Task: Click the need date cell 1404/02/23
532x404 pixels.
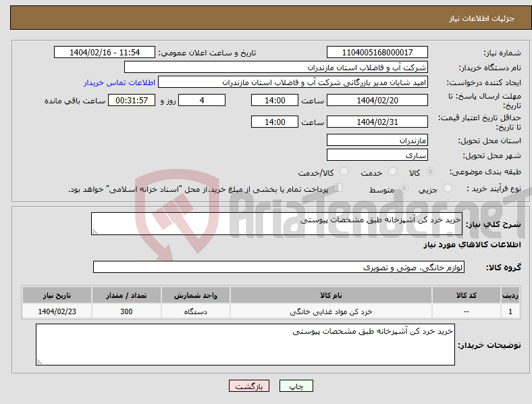Action: pyautogui.click(x=57, y=311)
